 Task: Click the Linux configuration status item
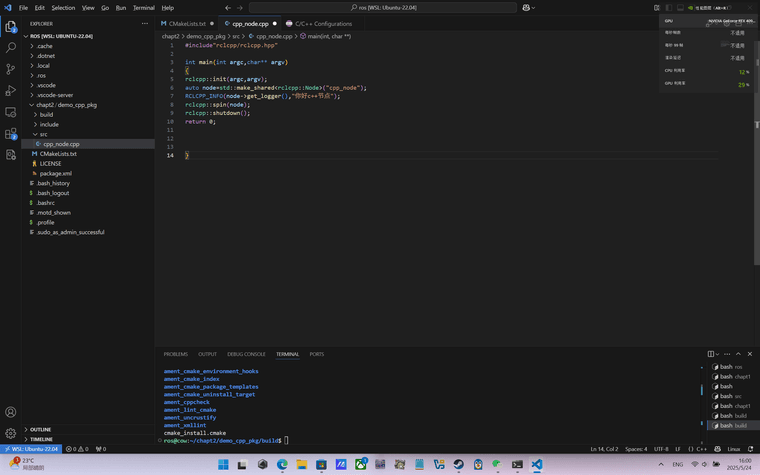pos(734,449)
